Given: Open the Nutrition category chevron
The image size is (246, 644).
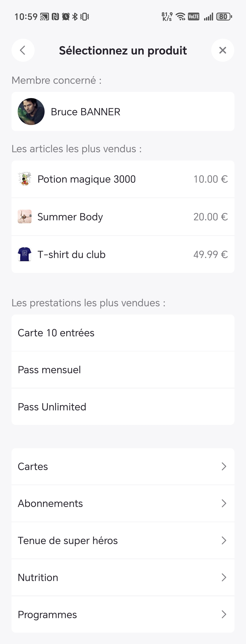Looking at the screenshot, I should (x=224, y=577).
